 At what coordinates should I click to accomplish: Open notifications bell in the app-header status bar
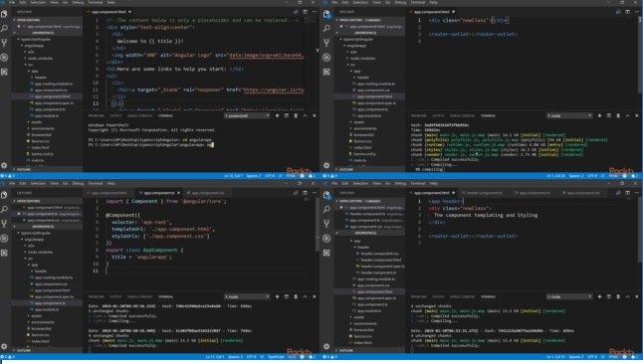634,357
